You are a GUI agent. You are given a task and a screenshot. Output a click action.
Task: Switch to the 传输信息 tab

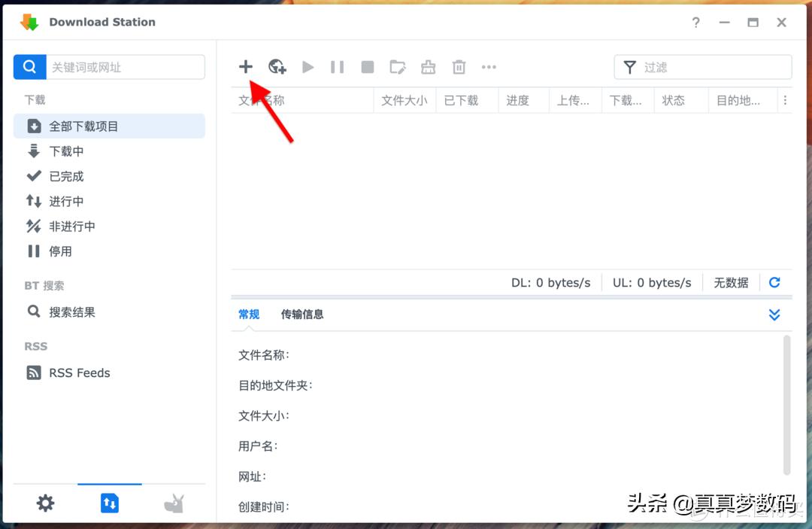[x=301, y=314]
